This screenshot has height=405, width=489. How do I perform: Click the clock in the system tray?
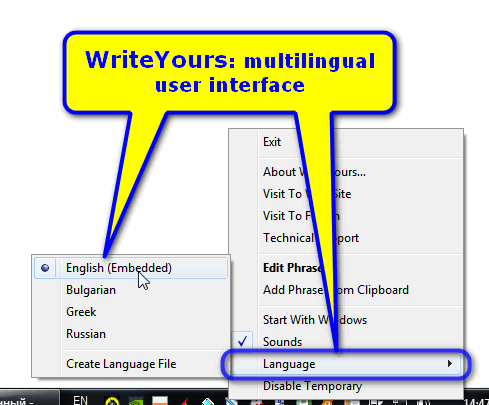pyautogui.click(x=476, y=401)
